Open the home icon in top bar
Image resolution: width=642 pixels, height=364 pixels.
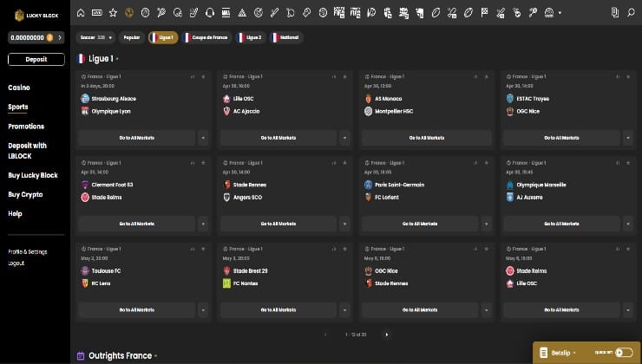[81, 13]
